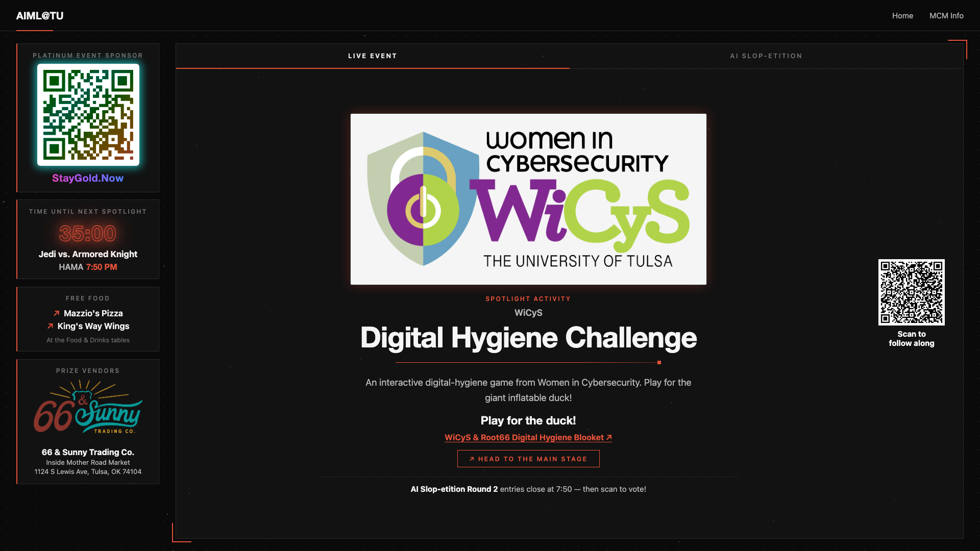Select the Jedi vs. Armored Knight spotlight title
This screenshot has height=551, width=980.
(x=88, y=254)
